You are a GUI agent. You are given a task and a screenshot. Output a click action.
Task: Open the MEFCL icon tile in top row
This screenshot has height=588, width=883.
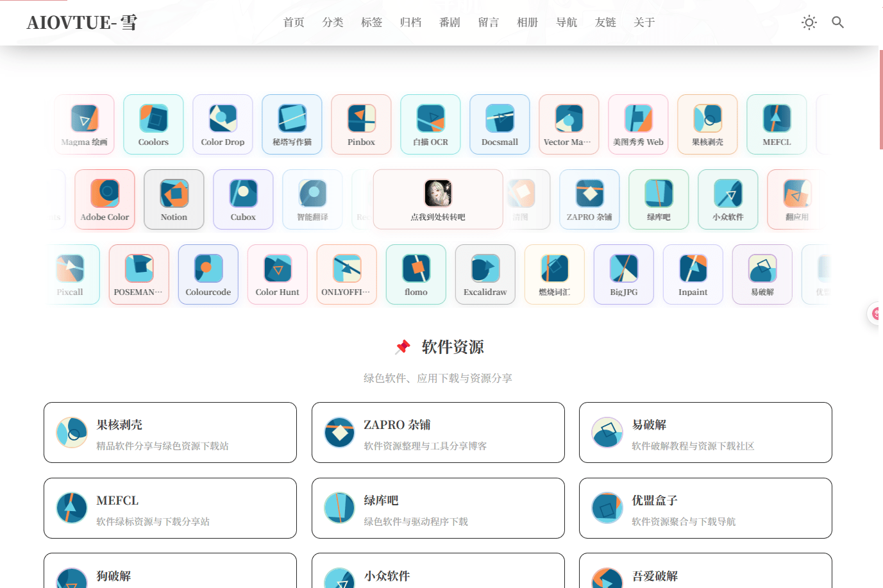pyautogui.click(x=777, y=124)
